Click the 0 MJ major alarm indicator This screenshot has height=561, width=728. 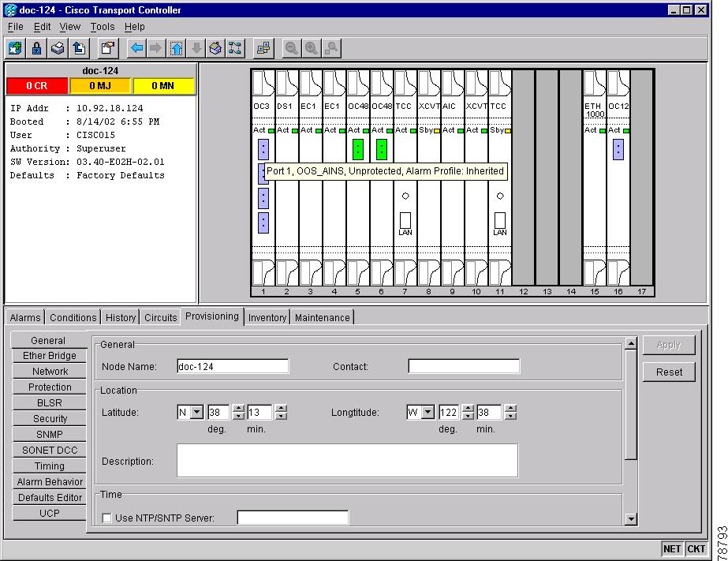click(100, 86)
